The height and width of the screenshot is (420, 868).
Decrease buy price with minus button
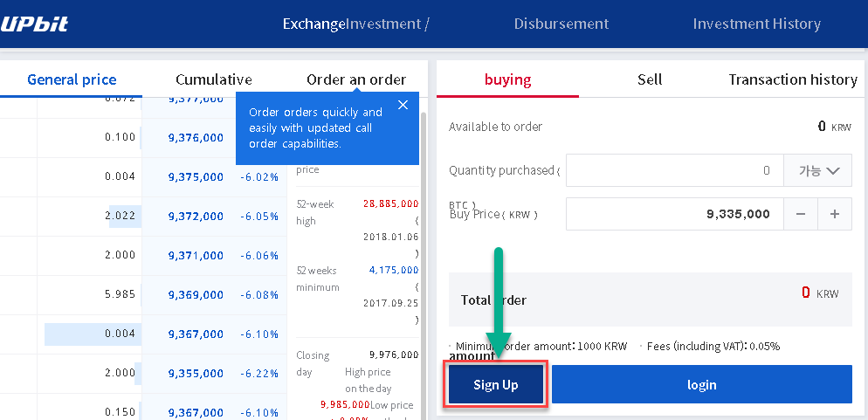point(801,214)
